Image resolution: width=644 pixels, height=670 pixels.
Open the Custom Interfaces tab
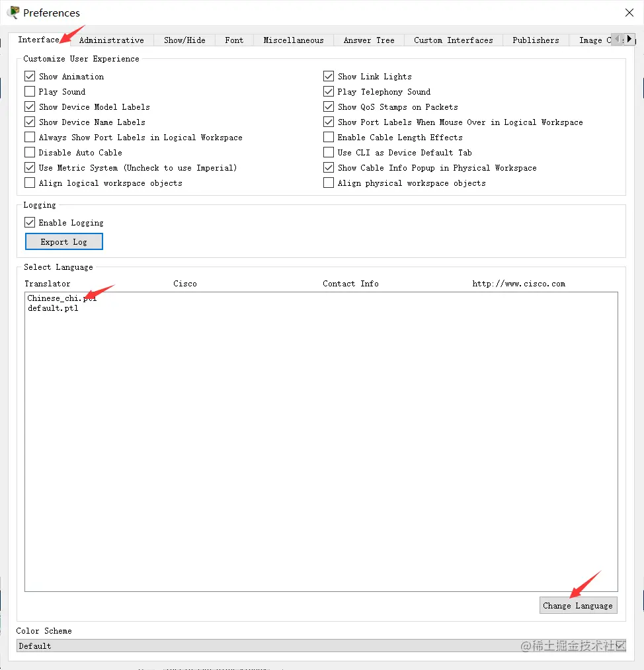click(453, 40)
